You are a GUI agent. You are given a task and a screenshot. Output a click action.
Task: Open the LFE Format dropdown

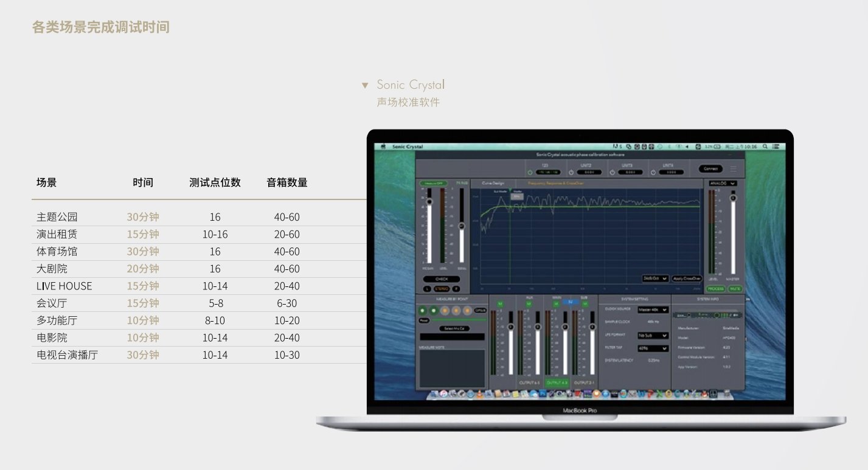pos(653,336)
